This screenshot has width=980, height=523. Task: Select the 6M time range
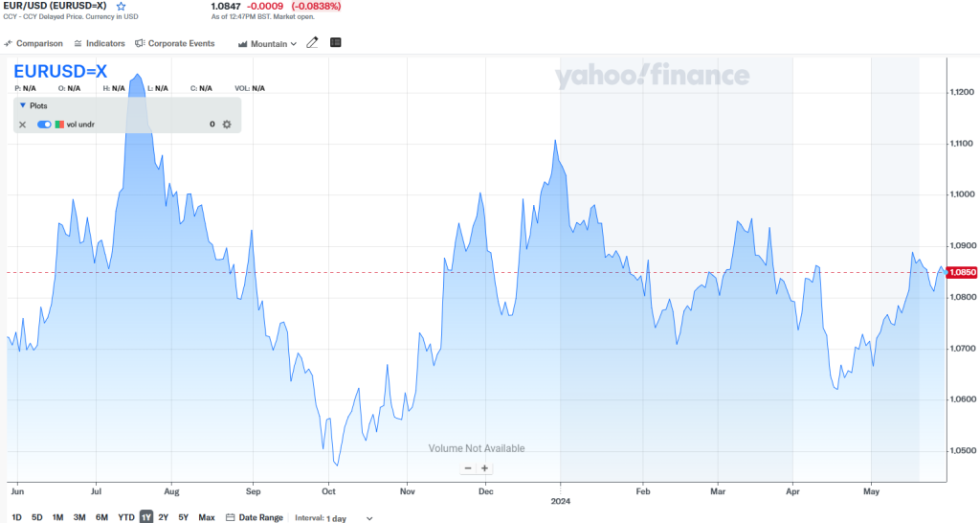pyautogui.click(x=101, y=517)
